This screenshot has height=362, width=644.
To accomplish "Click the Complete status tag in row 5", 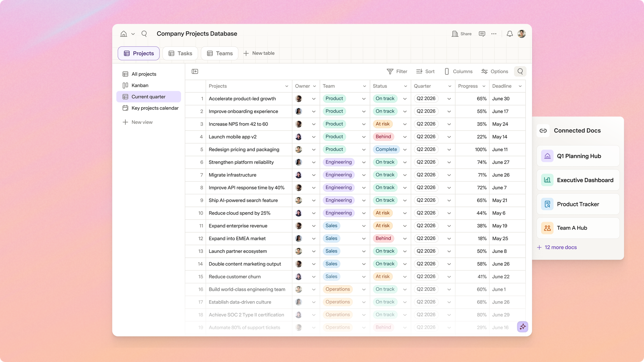I will (386, 150).
